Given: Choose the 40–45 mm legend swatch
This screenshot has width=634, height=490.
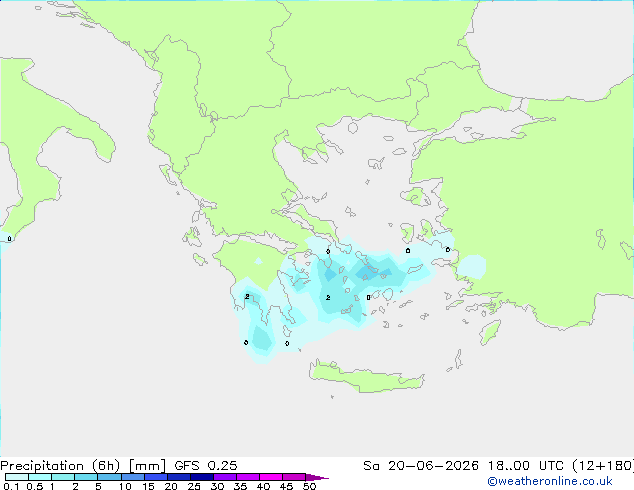Looking at the screenshot, I should [x=271, y=477].
